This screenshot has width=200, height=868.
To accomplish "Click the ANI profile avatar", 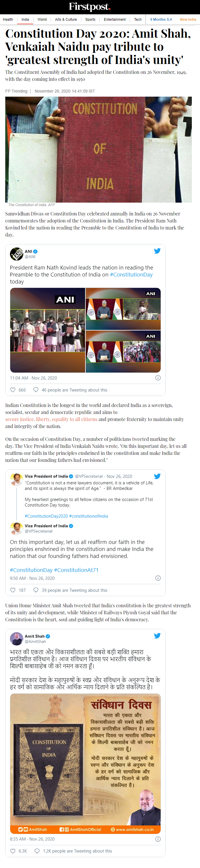I will [x=17, y=254].
